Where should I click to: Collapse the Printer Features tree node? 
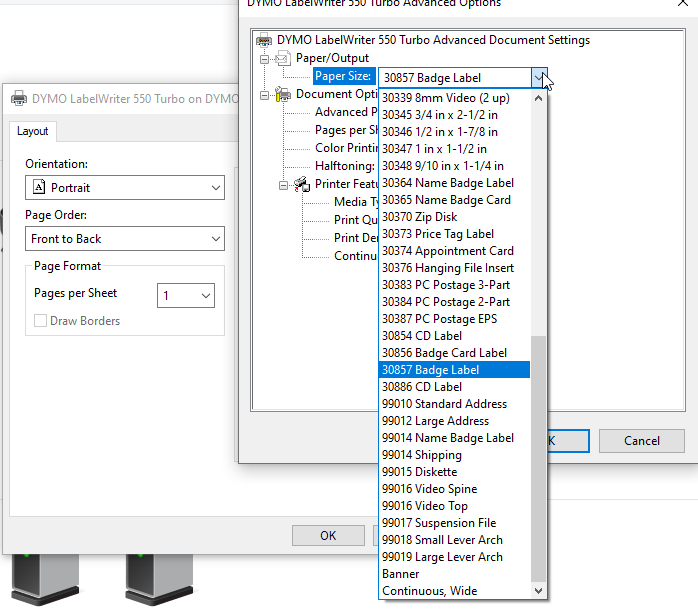284,185
